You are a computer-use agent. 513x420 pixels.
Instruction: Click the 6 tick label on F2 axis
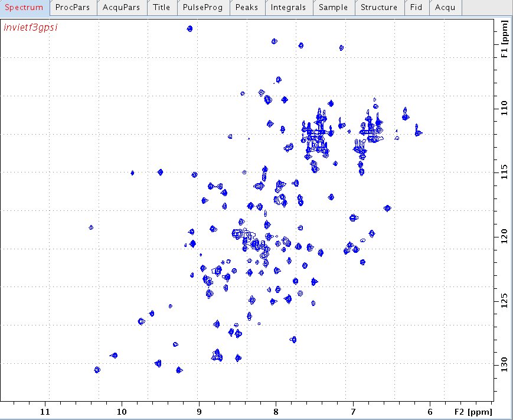pos(430,411)
